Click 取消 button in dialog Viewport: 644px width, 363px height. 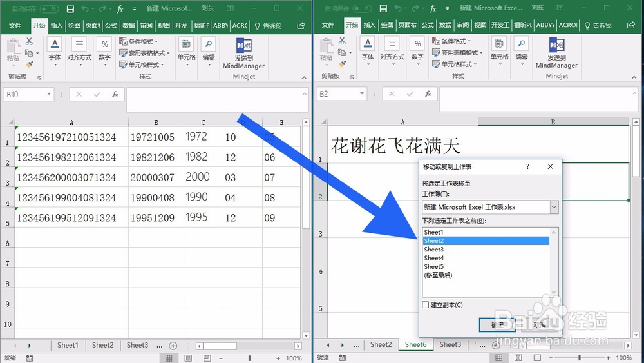(x=540, y=325)
